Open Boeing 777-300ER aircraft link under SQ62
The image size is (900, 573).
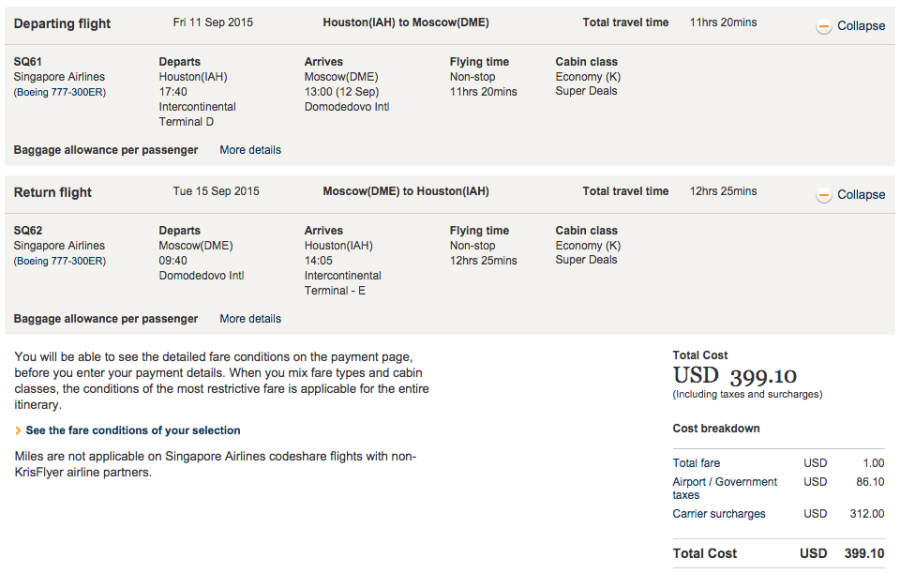(x=60, y=261)
